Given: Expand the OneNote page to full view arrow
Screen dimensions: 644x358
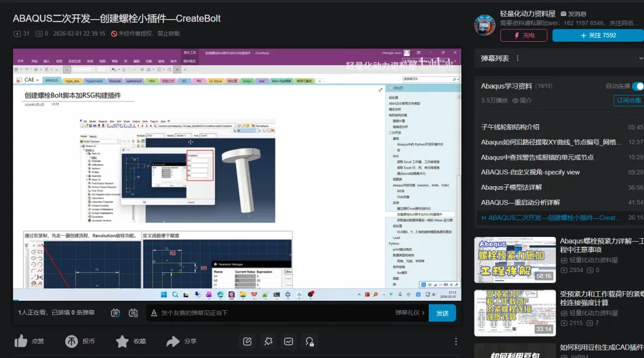Looking at the screenshot, I should click(x=380, y=89).
